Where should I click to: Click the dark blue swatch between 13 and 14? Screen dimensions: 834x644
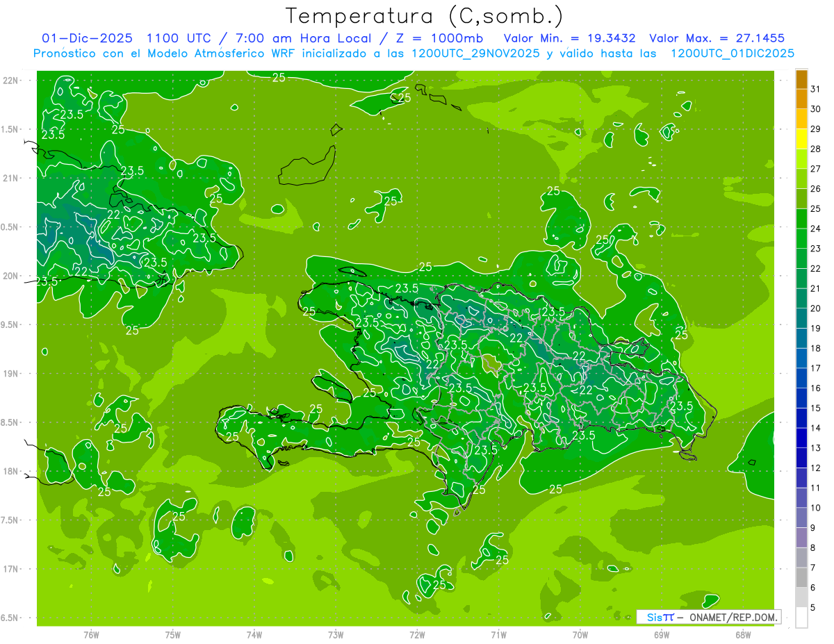click(x=801, y=438)
